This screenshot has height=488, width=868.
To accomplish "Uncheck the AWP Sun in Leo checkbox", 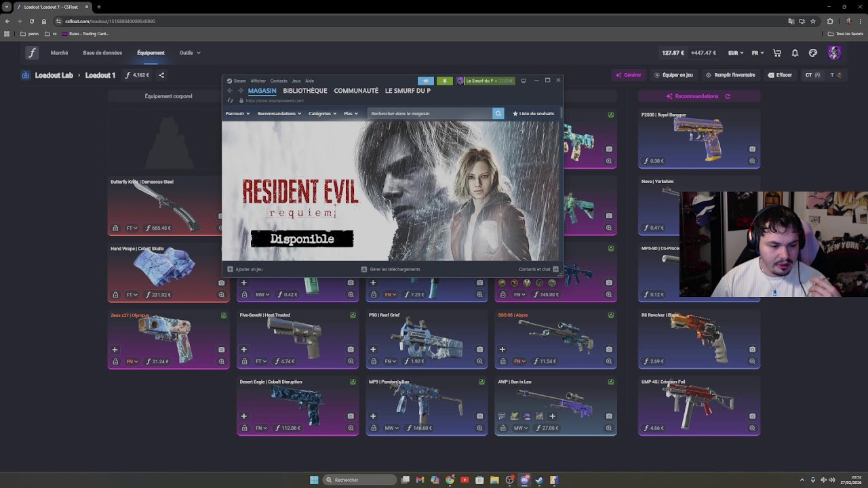I will tap(611, 382).
